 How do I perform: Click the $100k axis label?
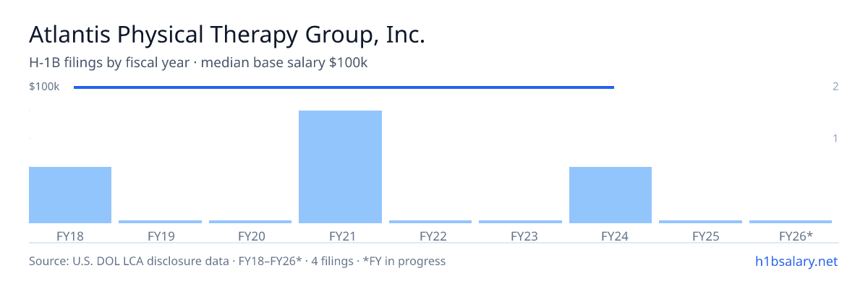pos(44,87)
